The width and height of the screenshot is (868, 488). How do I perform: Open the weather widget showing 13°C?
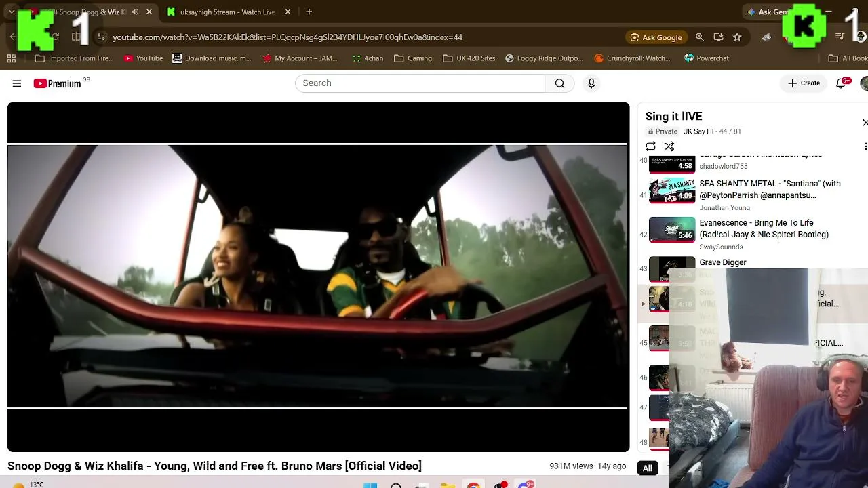click(27, 484)
